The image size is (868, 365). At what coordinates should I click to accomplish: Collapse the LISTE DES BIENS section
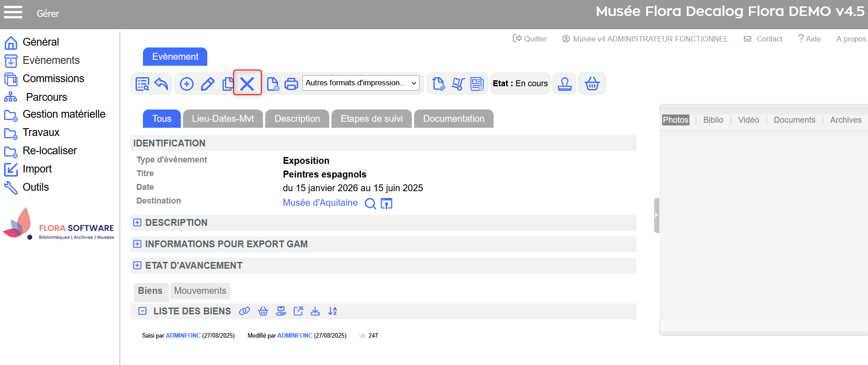(x=142, y=311)
